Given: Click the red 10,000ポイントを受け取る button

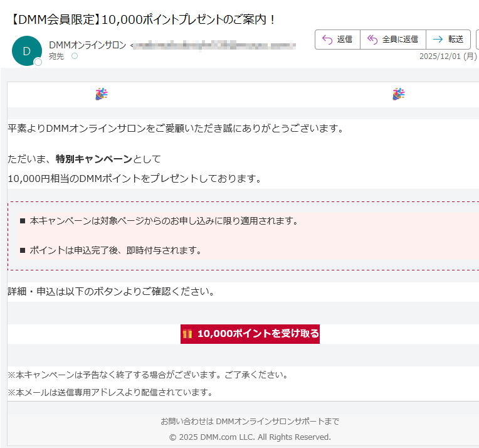Looking at the screenshot, I should coord(250,334).
